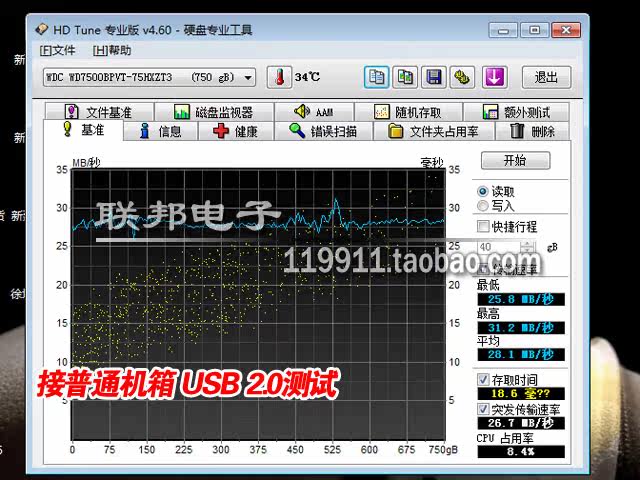Click the save floppy disk icon
Screen dimensions: 640x480
(434, 77)
